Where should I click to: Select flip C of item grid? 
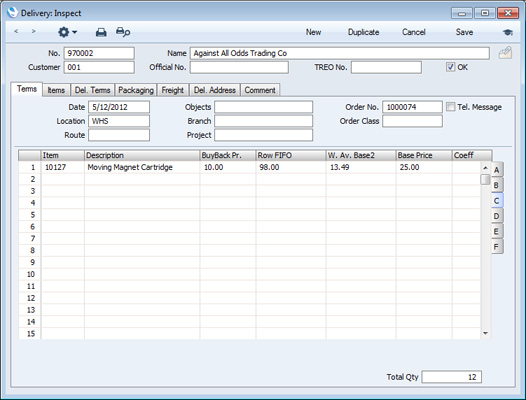(x=496, y=201)
